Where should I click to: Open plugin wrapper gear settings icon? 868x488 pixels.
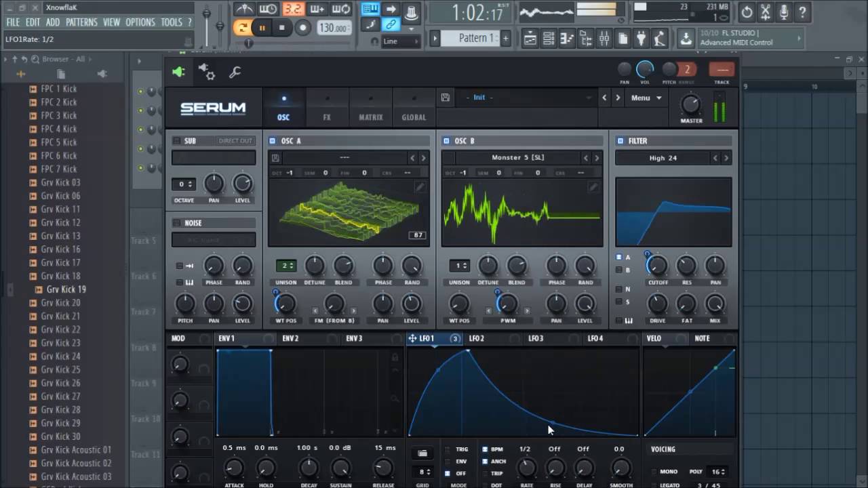[207, 72]
